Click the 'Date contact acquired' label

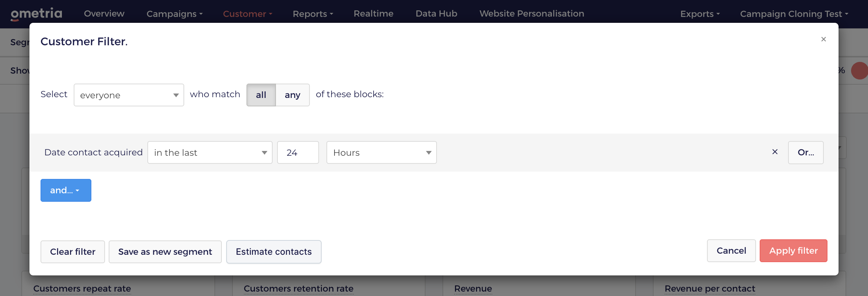94,152
